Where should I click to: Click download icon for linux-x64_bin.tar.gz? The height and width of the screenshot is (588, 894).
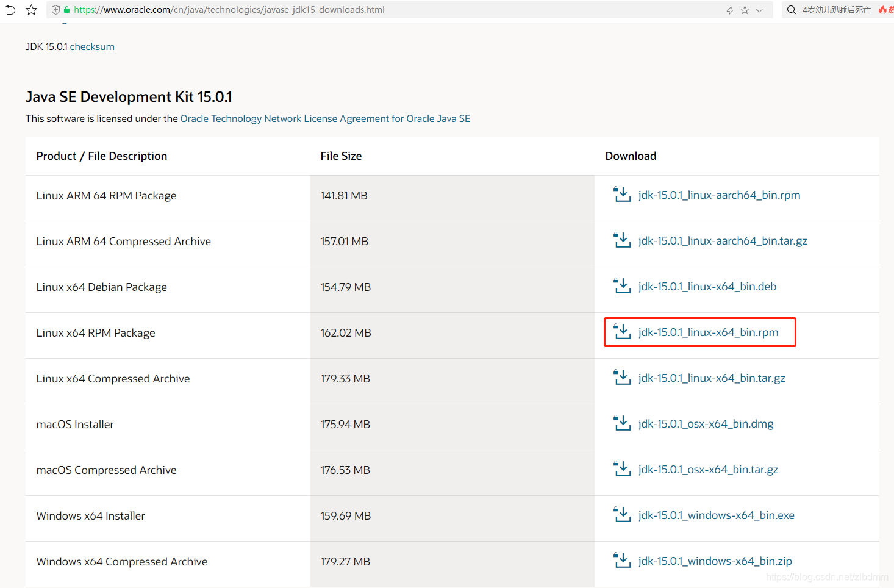tap(622, 378)
